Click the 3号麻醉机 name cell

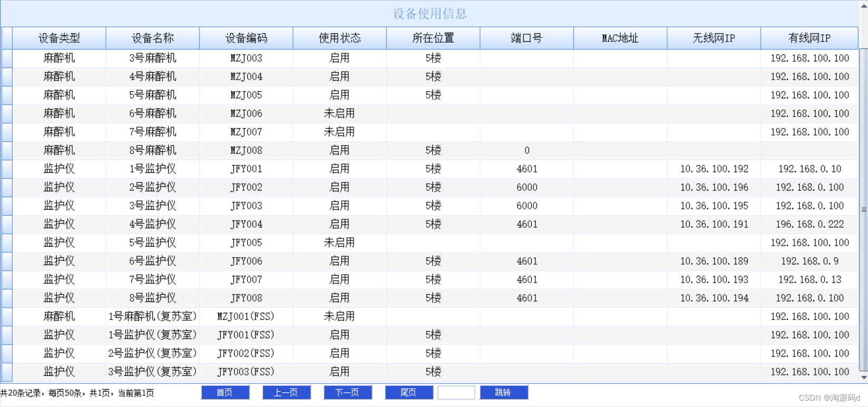coord(153,58)
